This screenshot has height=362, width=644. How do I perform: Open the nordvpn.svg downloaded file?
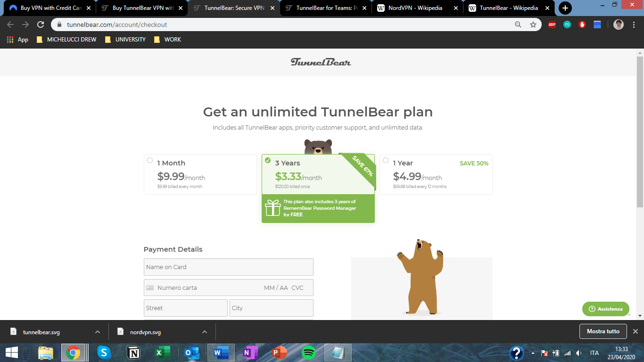pos(146,332)
